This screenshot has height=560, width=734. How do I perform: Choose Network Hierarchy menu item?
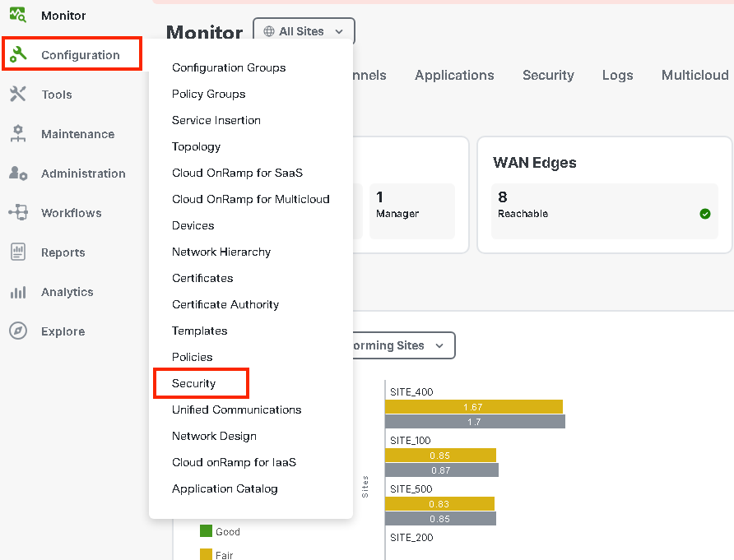(221, 252)
